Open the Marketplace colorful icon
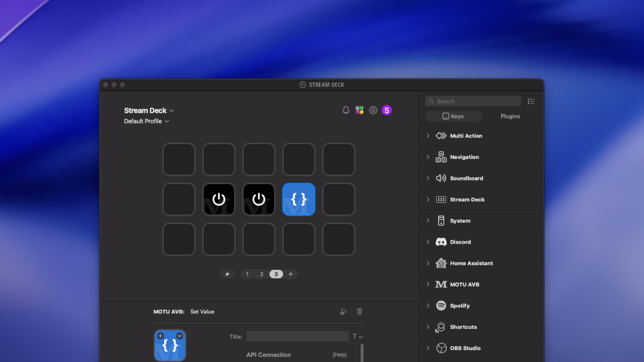The image size is (644, 362). coord(360,110)
